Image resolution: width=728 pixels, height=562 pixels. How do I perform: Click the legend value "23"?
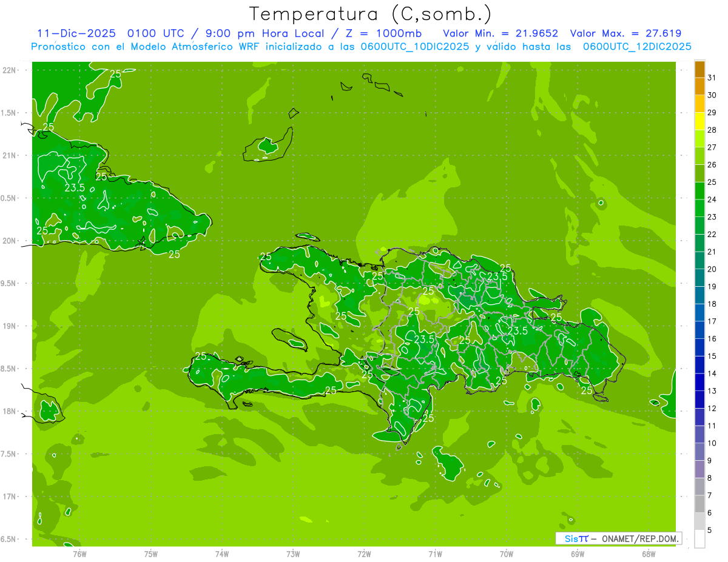coord(712,217)
